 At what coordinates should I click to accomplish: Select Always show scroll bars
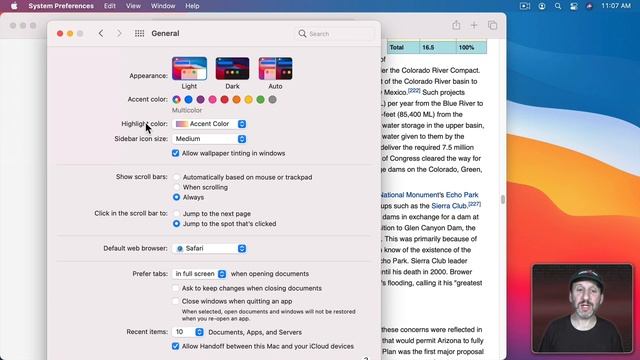click(x=176, y=197)
